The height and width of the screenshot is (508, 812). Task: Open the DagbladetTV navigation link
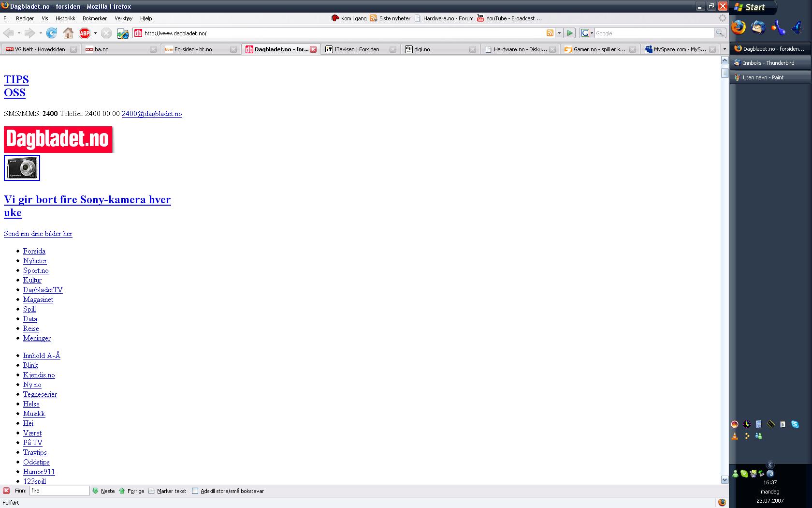(x=43, y=290)
